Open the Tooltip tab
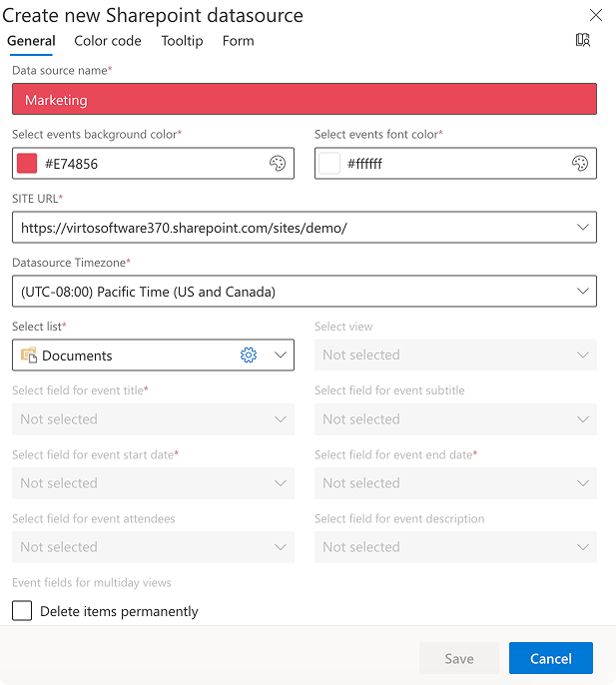Screen dimensions: 616x685 click(182, 41)
